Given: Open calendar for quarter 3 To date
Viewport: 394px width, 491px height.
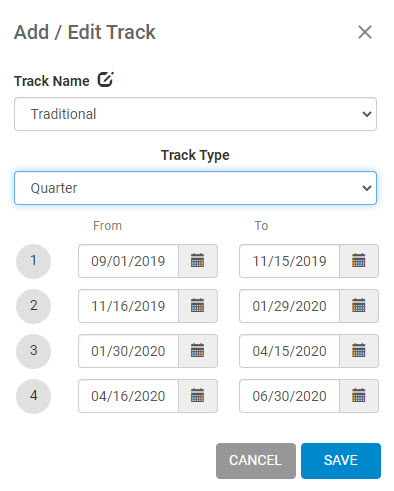Looking at the screenshot, I should click(359, 351).
